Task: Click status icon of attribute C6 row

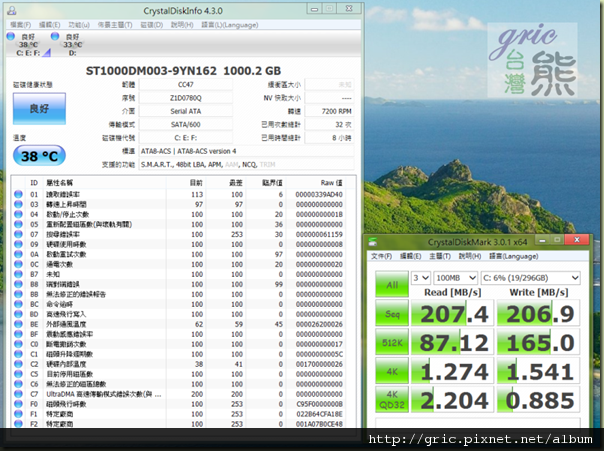Action: 18,384
